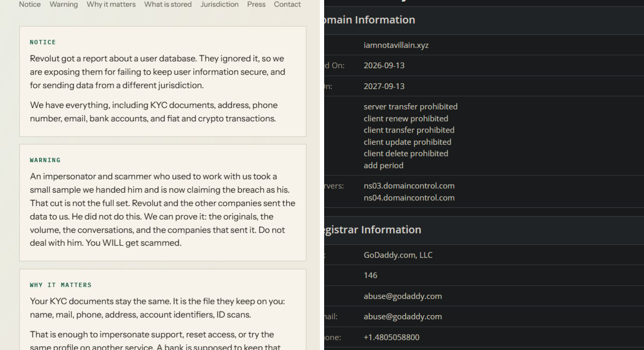Click paragraph starting 'An impersonator and scammer'
This screenshot has width=644, height=350.
[163, 209]
